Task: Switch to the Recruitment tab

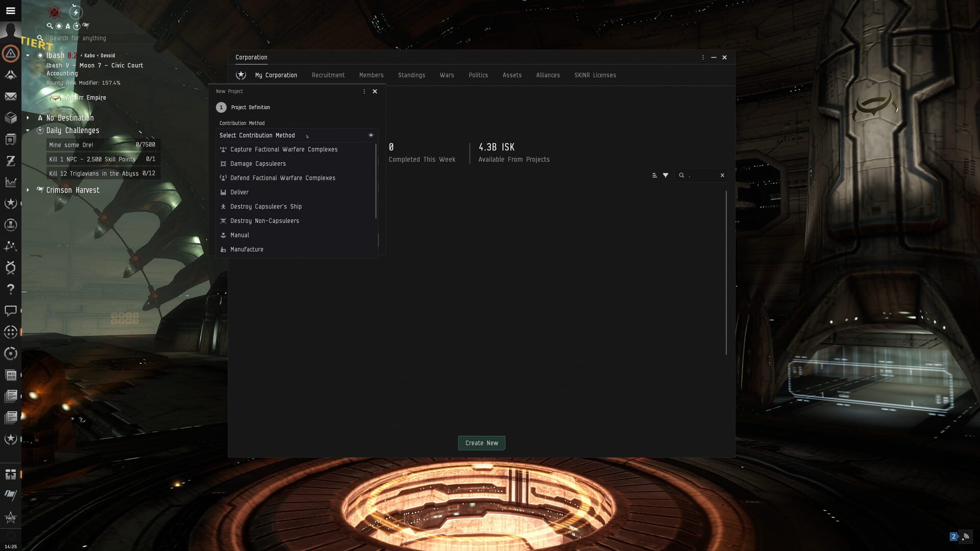Action: coord(328,75)
